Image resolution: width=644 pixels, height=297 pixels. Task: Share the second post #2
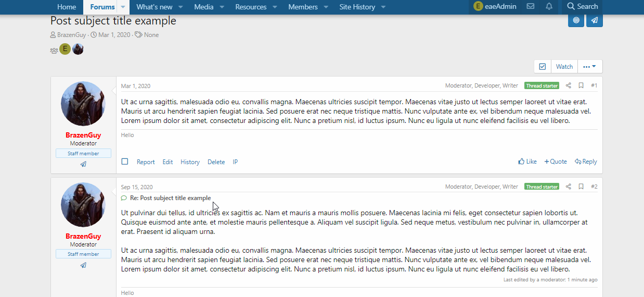pos(569,187)
